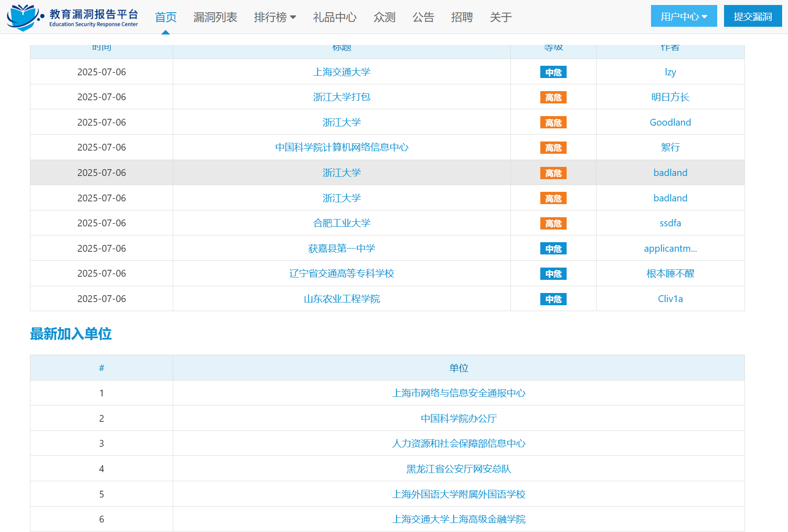788x532 pixels.
Task: Open the 中国科学院计算机网络信息中心 report
Action: (x=341, y=147)
